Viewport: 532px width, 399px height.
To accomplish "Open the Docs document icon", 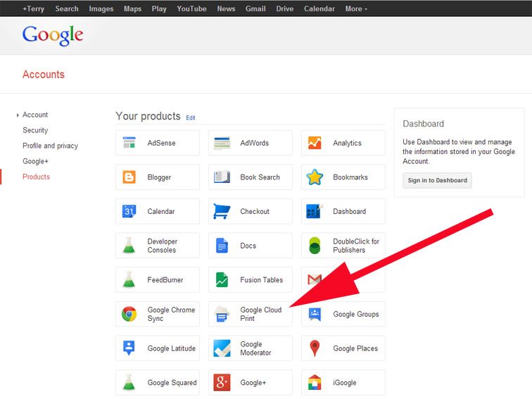I will point(222,246).
